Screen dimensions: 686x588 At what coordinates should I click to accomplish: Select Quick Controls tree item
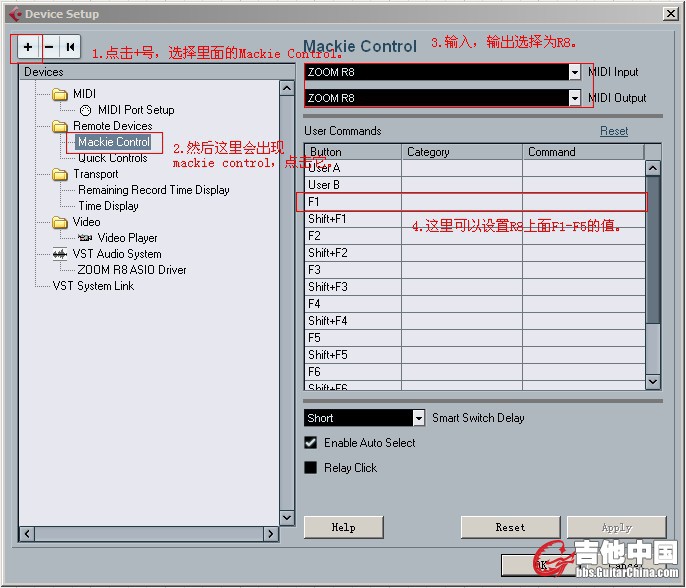click(x=112, y=158)
